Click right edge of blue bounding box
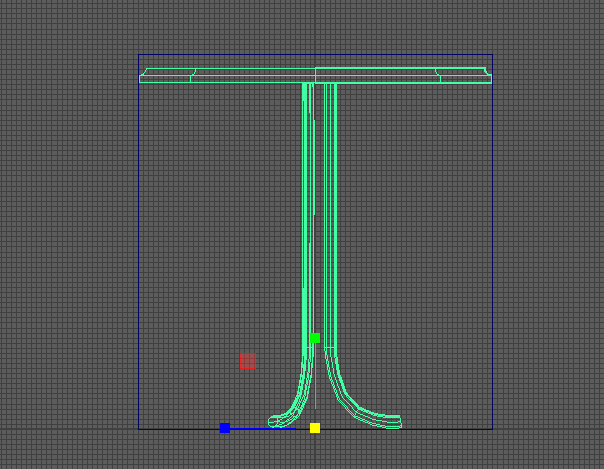Image resolution: width=604 pixels, height=469 pixels. point(492,250)
